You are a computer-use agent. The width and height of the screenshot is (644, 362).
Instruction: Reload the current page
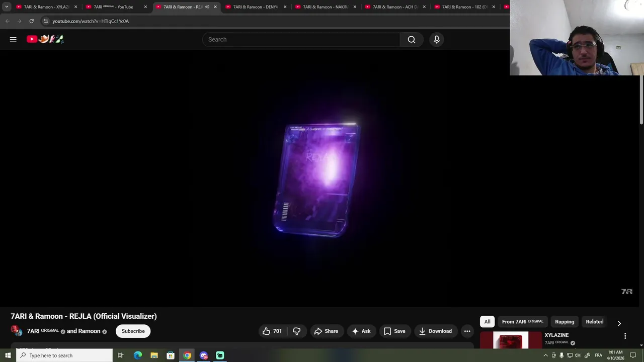32,21
